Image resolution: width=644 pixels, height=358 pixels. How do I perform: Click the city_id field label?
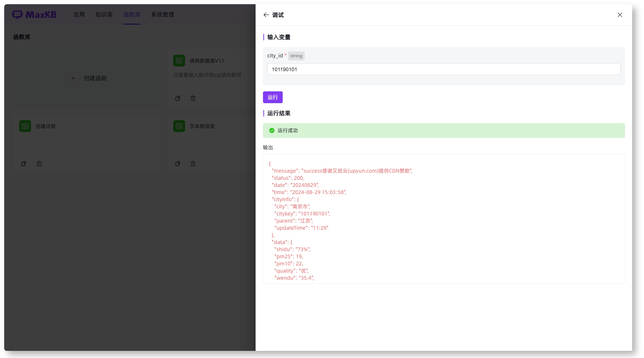(x=275, y=55)
